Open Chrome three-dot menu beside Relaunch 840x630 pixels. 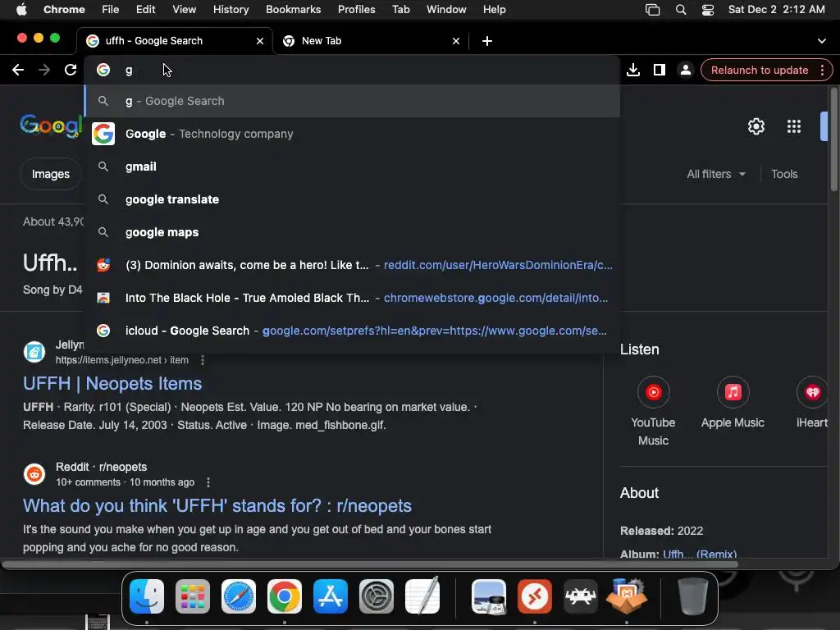822,71
